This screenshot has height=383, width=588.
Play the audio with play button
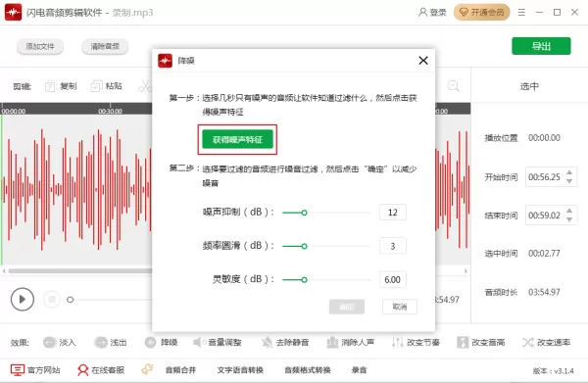(x=23, y=300)
